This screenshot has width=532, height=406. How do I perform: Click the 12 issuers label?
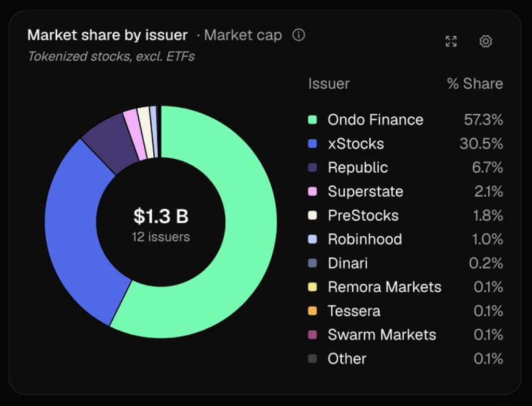coord(161,237)
